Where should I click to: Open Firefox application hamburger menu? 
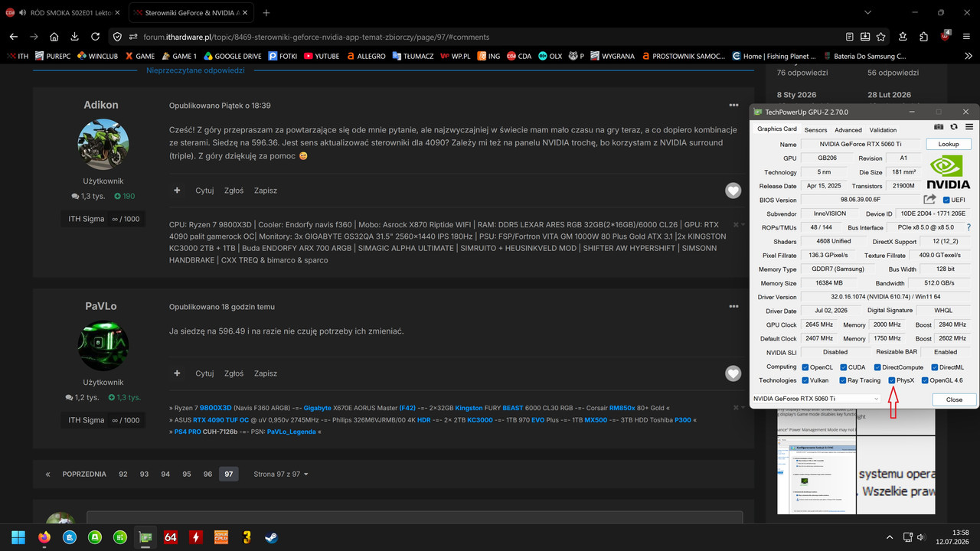(x=966, y=37)
